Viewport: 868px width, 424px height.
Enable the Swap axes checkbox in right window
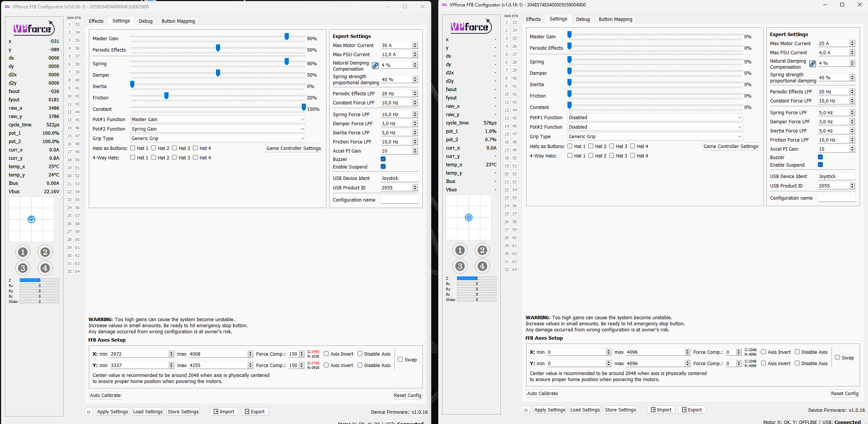pyautogui.click(x=838, y=358)
